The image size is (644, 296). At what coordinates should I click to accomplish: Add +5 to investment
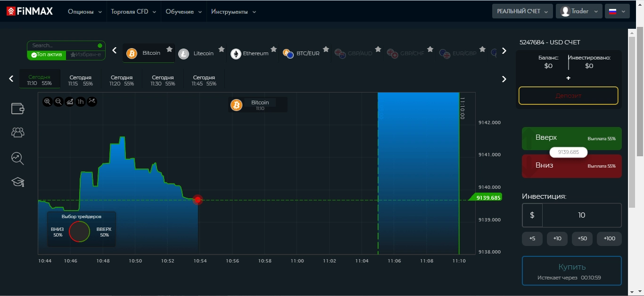pos(532,238)
